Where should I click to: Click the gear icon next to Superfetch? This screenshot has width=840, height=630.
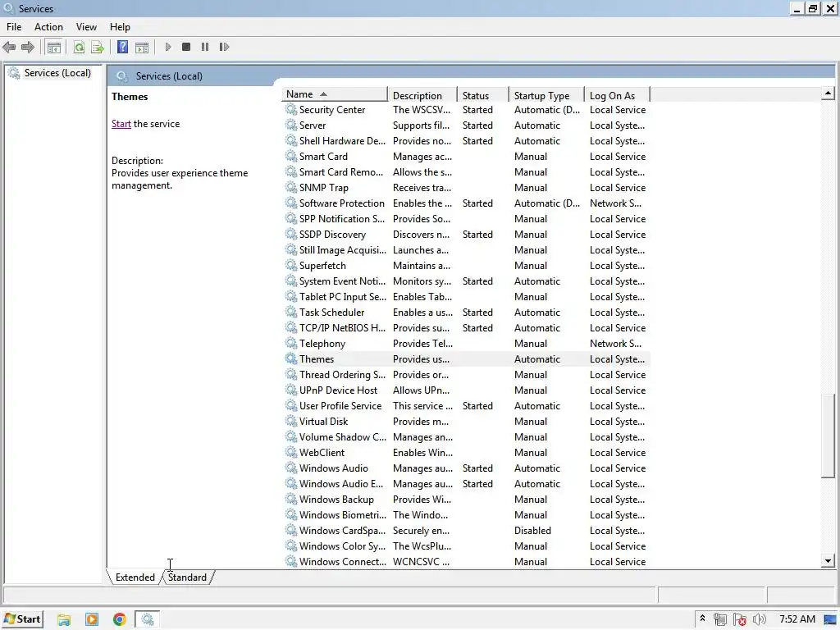coord(291,265)
